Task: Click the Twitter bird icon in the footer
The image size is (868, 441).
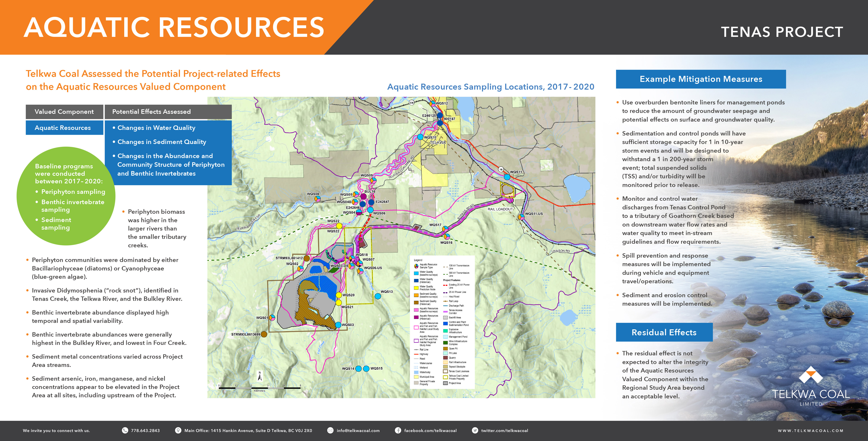Action: point(475,430)
